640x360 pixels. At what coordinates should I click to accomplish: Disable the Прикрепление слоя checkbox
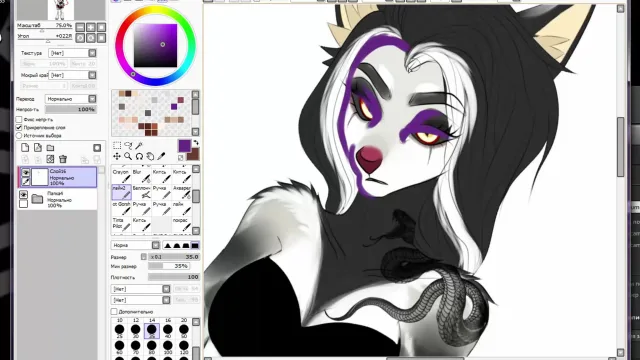click(19, 128)
